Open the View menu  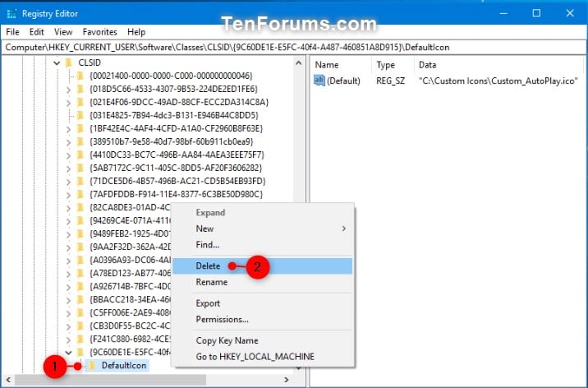(63, 32)
